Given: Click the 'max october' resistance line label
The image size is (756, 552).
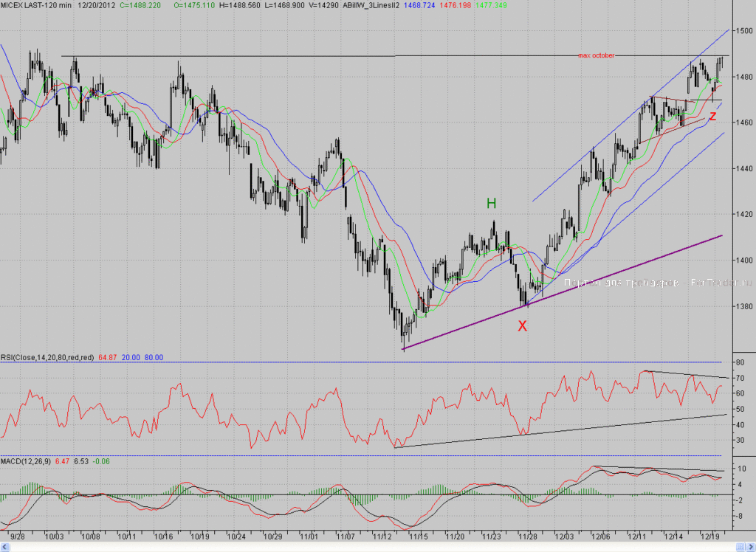Looking at the screenshot, I should click(x=597, y=55).
